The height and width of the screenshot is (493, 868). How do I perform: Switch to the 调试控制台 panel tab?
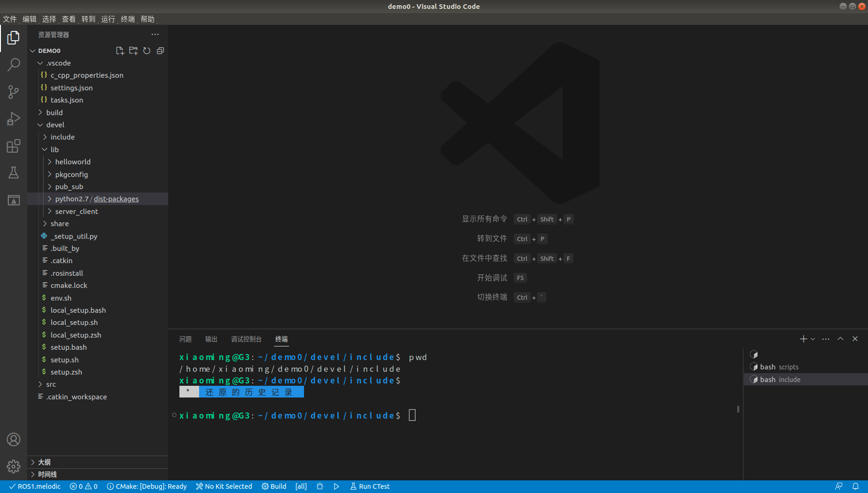[246, 339]
